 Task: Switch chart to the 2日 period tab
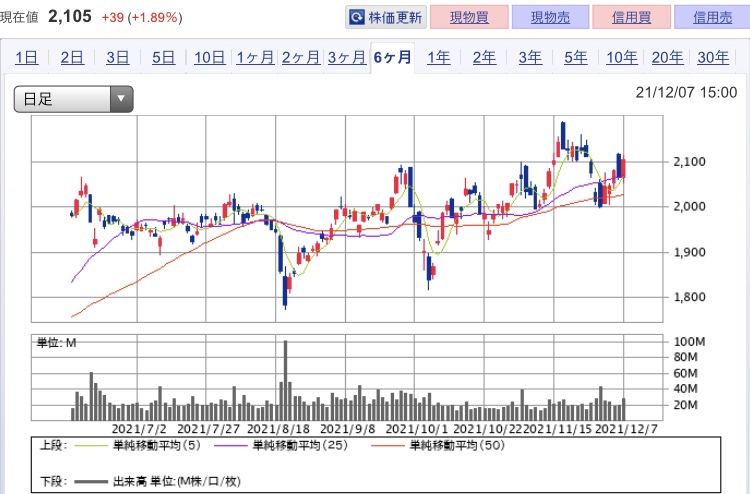click(x=72, y=57)
